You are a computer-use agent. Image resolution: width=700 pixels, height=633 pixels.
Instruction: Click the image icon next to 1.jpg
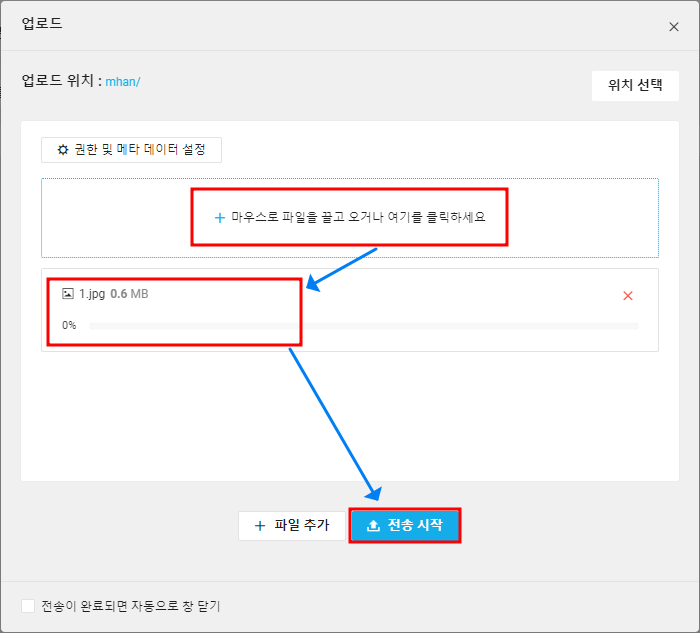(x=68, y=293)
